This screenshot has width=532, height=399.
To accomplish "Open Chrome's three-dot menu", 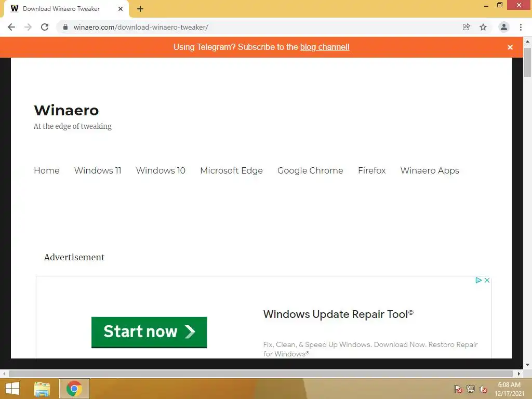I will 521,27.
